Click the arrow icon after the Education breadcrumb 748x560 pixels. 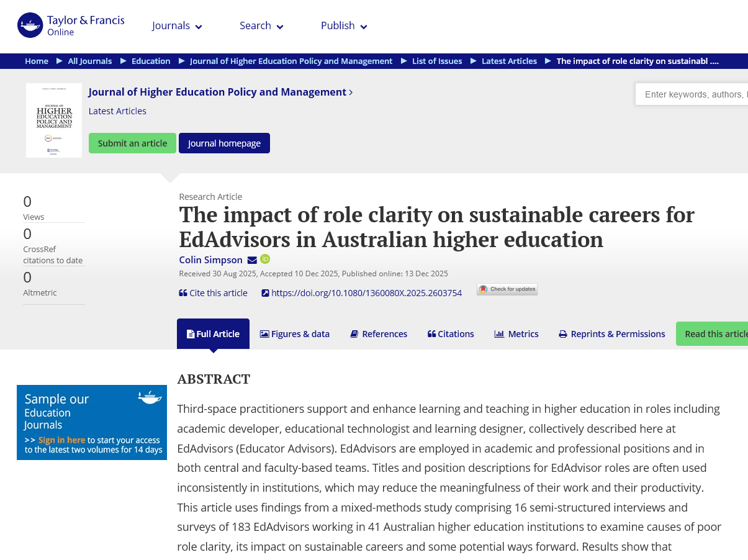pyautogui.click(x=181, y=61)
